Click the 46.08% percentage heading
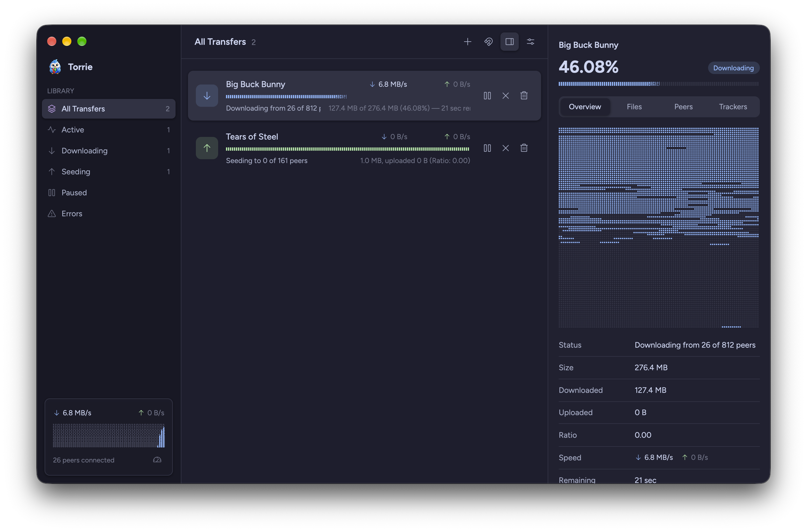The width and height of the screenshot is (807, 532). pyautogui.click(x=589, y=67)
